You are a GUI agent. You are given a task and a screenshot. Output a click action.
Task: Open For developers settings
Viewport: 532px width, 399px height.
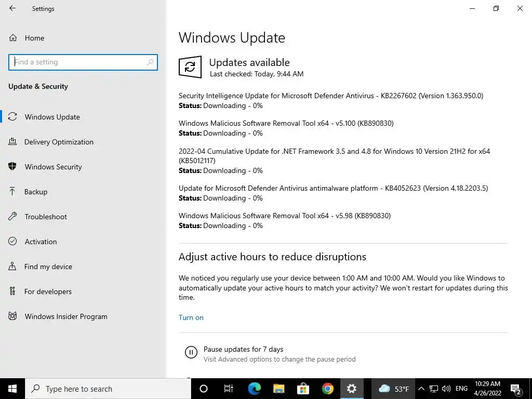click(x=48, y=291)
